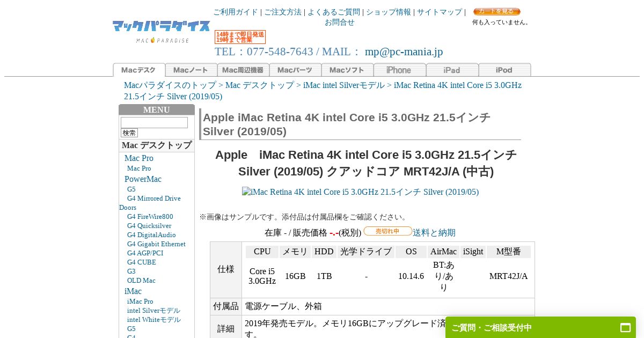Open the ご利用ガイド link

(x=236, y=12)
